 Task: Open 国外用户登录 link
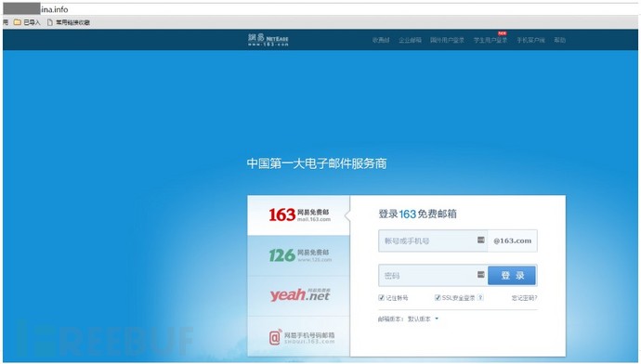[x=447, y=40]
